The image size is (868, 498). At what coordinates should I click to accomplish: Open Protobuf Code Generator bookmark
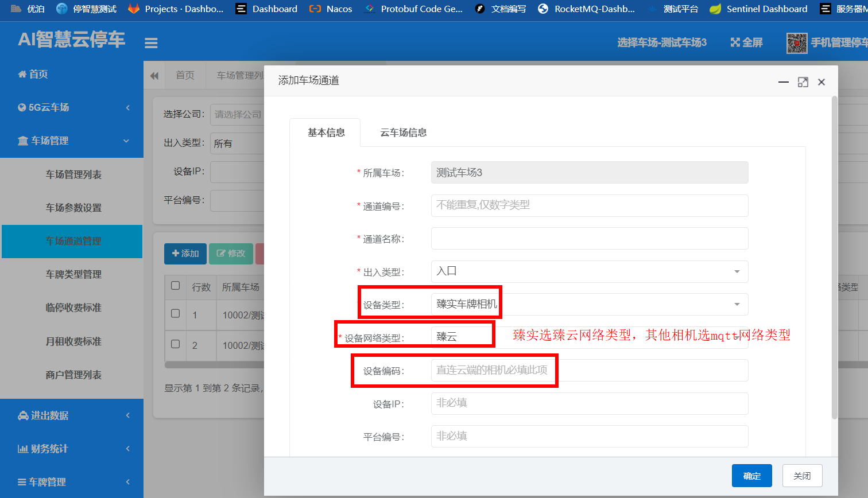[413, 9]
